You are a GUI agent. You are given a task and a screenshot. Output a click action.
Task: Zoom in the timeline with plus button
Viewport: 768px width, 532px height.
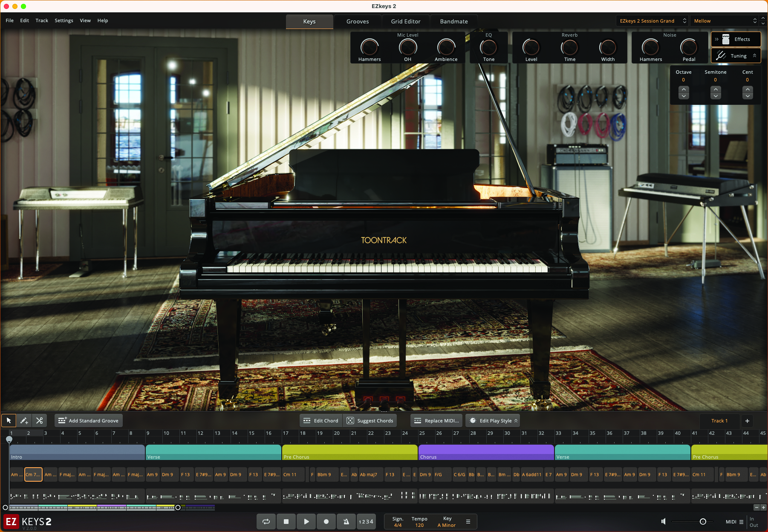click(763, 507)
